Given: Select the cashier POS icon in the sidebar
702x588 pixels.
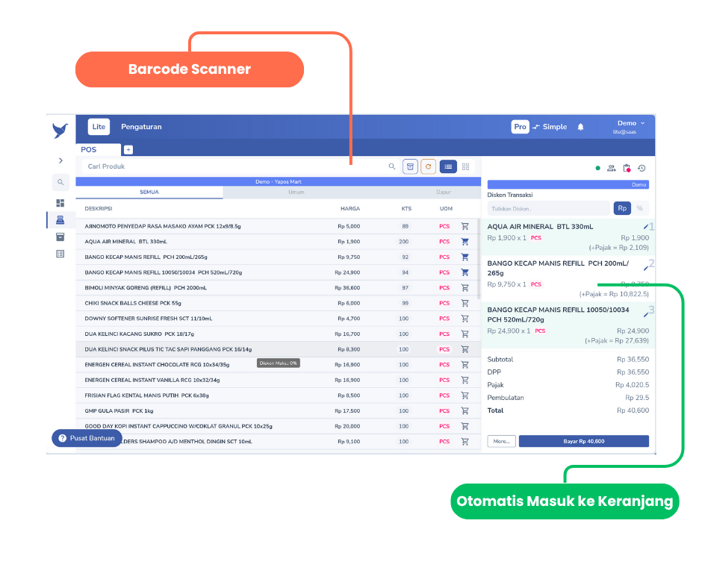Looking at the screenshot, I should pos(60,219).
